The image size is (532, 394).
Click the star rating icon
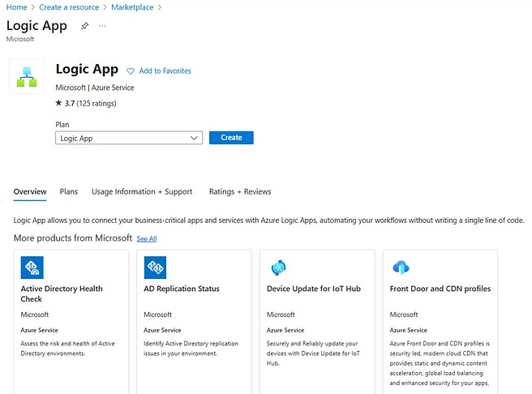[x=58, y=103]
